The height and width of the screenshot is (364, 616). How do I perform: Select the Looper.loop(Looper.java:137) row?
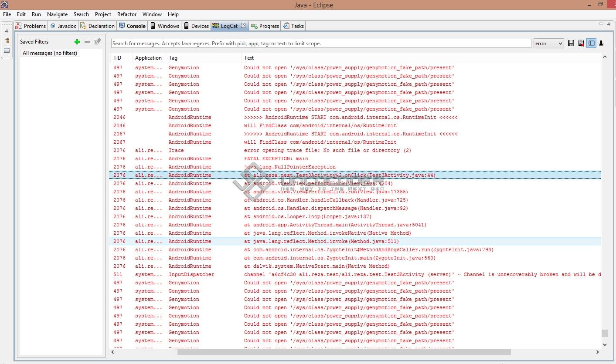(x=355, y=216)
